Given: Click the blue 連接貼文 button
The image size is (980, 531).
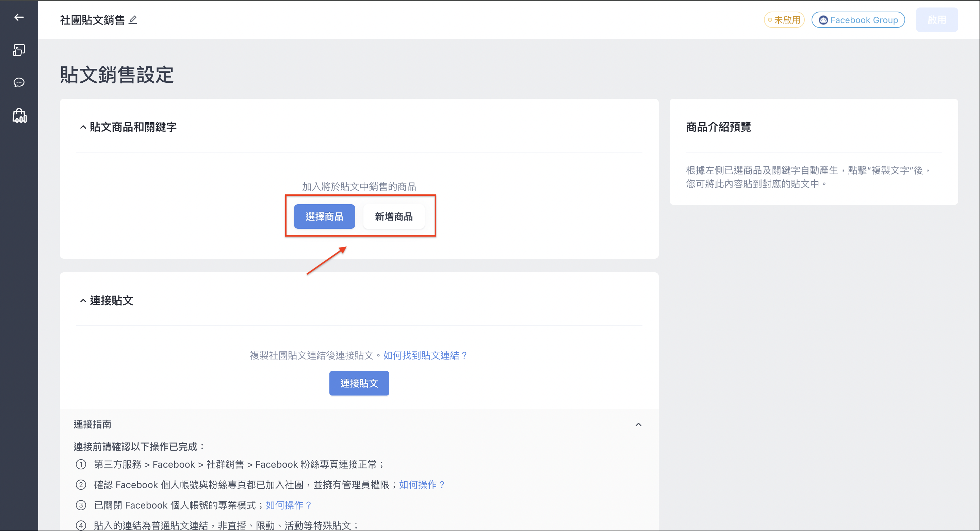Looking at the screenshot, I should (x=359, y=383).
